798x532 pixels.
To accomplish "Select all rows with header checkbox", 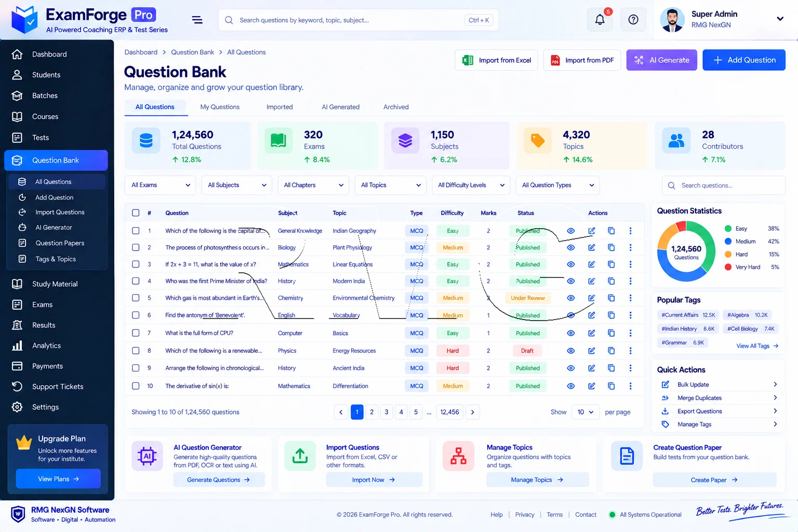I will (x=136, y=213).
